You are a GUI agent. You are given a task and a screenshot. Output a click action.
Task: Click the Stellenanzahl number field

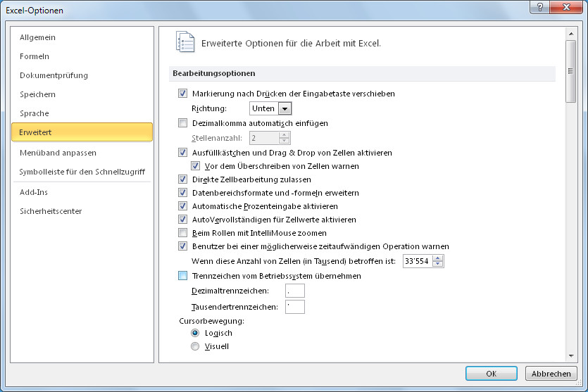pos(264,138)
